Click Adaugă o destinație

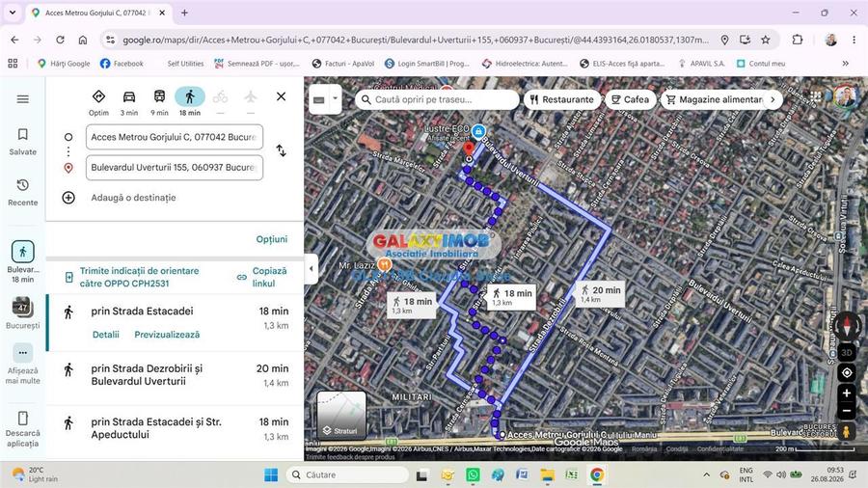(133, 198)
